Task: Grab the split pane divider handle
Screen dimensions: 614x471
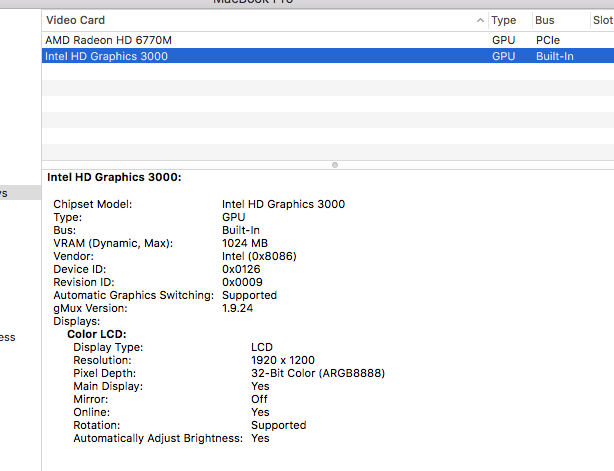Action: (x=335, y=165)
